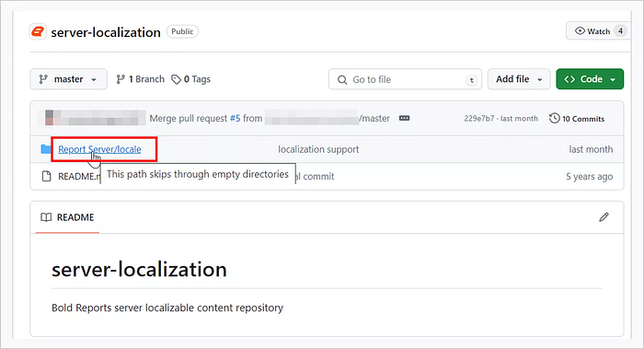
Task: Open the README.md file
Action: click(79, 177)
